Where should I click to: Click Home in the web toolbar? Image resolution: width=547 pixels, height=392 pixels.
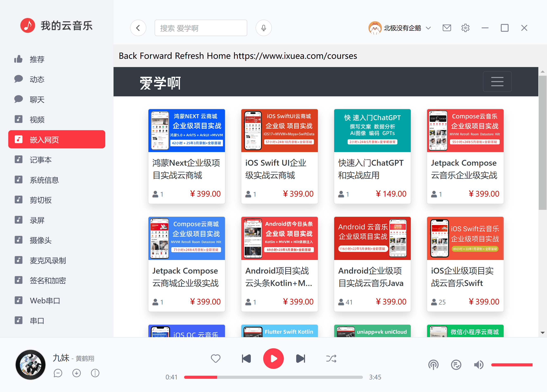click(219, 56)
